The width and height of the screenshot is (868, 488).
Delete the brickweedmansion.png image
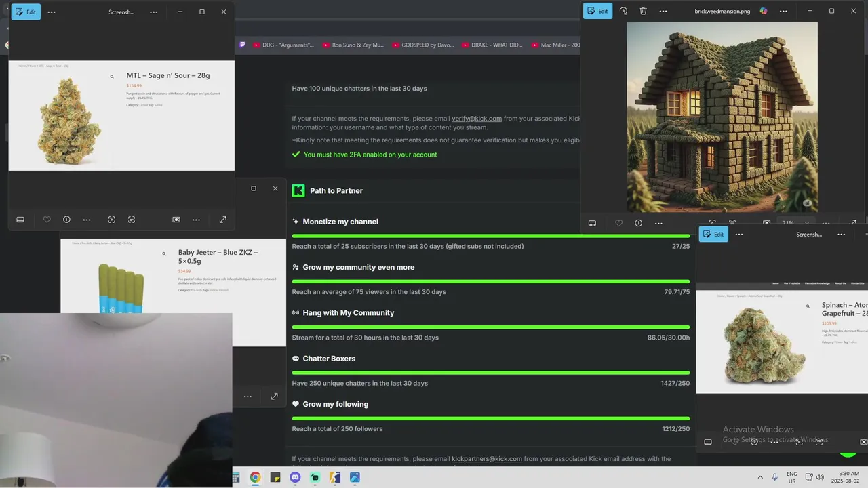click(x=643, y=11)
